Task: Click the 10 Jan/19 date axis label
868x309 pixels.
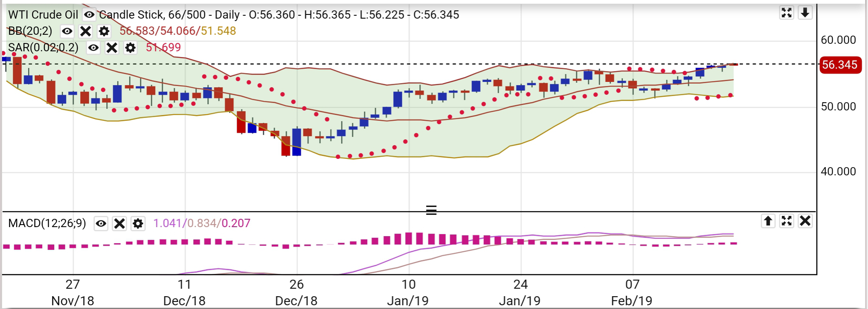Action: pyautogui.click(x=408, y=292)
